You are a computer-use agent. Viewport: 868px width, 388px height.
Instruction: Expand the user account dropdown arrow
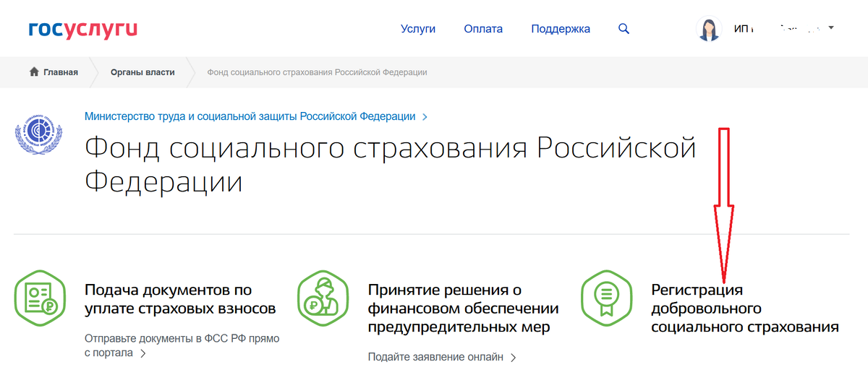coord(831,28)
